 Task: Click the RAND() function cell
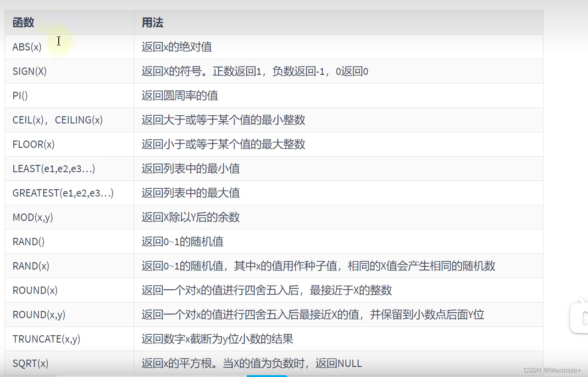point(69,242)
